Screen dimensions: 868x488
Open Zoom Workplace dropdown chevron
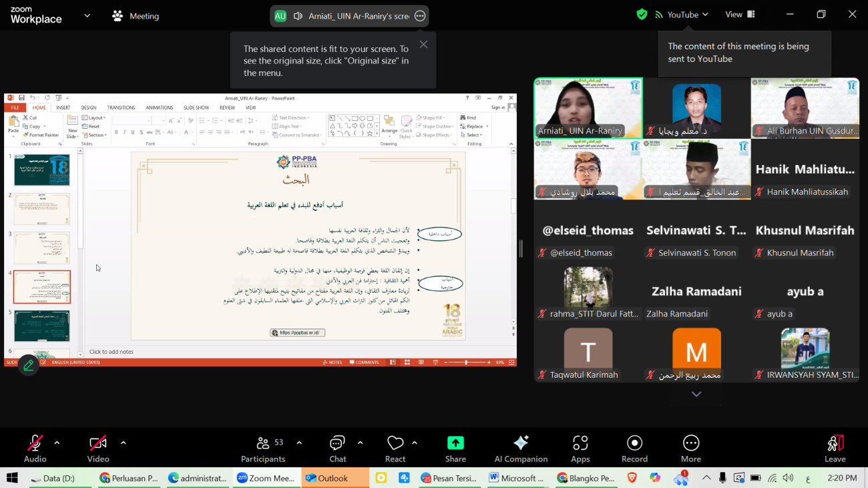[87, 15]
